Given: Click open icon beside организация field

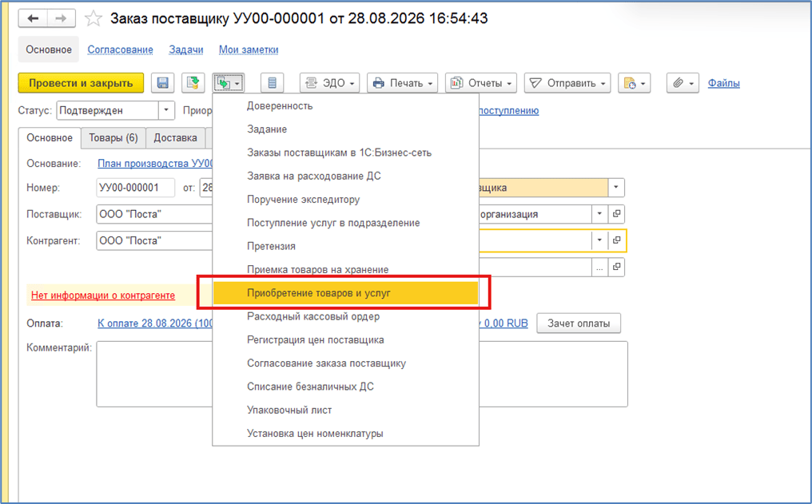Looking at the screenshot, I should 616,214.
